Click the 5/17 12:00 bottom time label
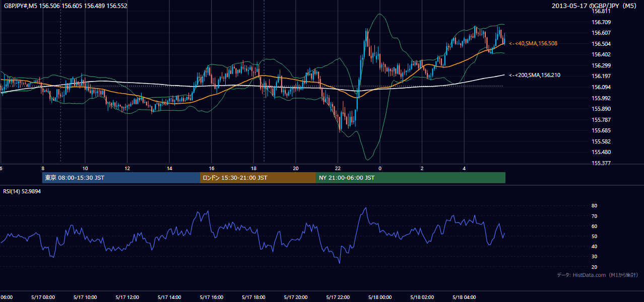The width and height of the screenshot is (644, 302). click(127, 297)
